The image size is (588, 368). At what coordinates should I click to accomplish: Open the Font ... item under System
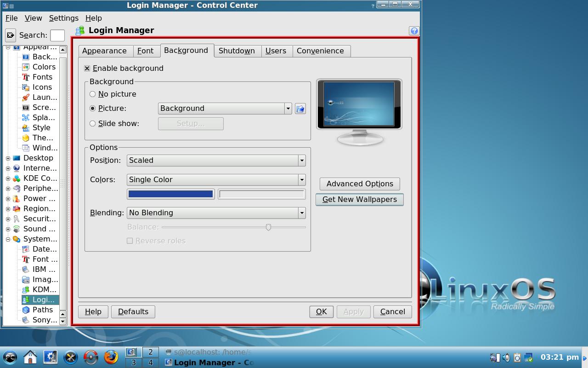[40, 259]
